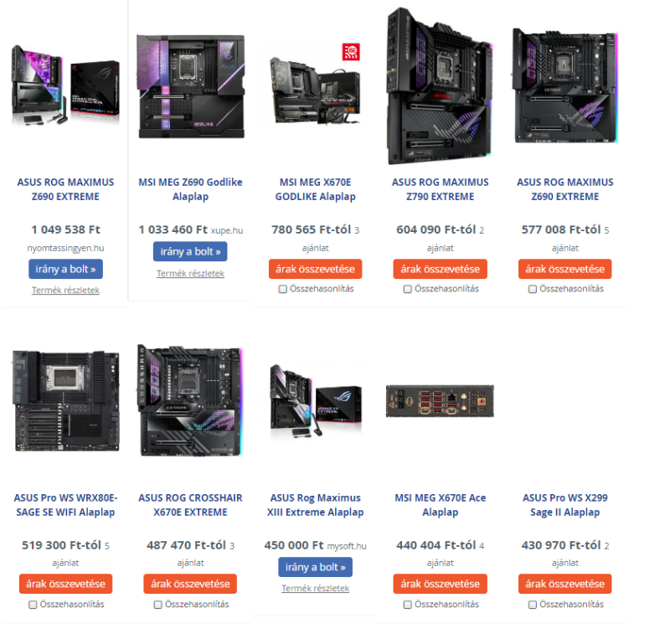
Task: Open Termék részletek for MSI MEG Z690 Godlike
Action: [190, 274]
